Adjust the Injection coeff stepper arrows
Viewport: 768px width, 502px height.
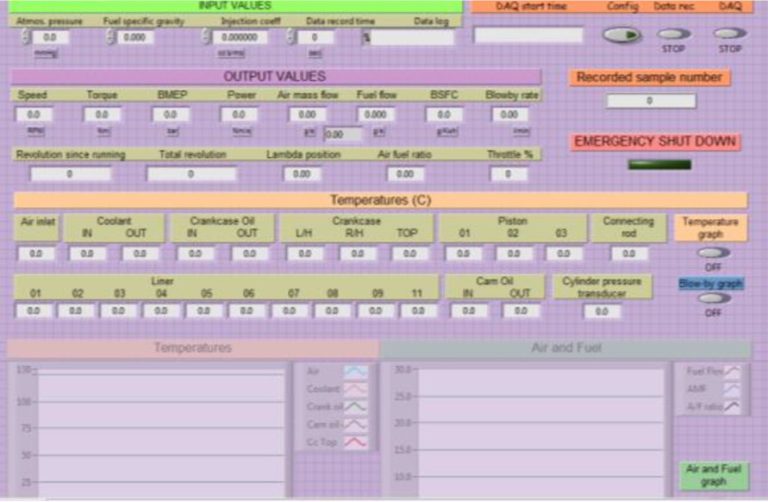point(207,37)
